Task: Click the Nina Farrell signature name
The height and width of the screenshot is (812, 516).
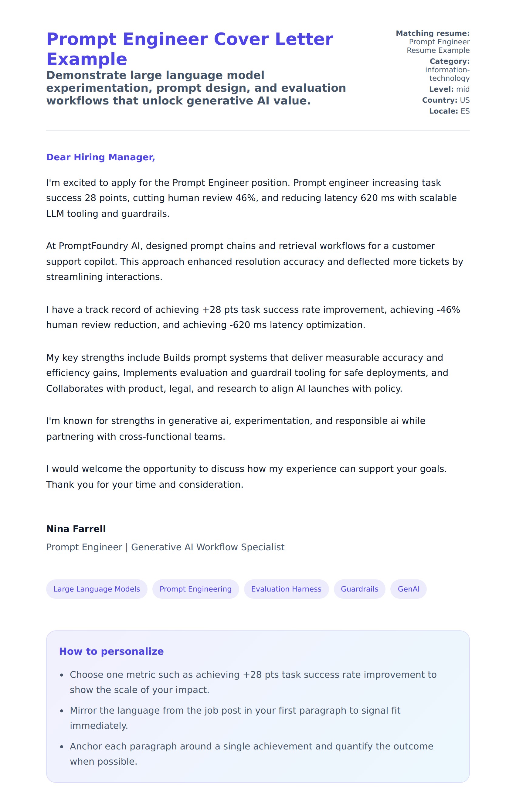Action: pos(76,529)
